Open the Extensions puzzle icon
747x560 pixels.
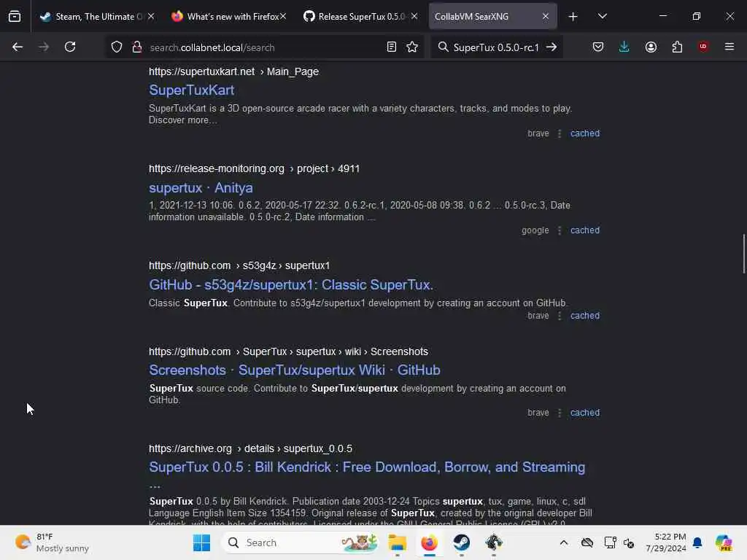coord(677,47)
